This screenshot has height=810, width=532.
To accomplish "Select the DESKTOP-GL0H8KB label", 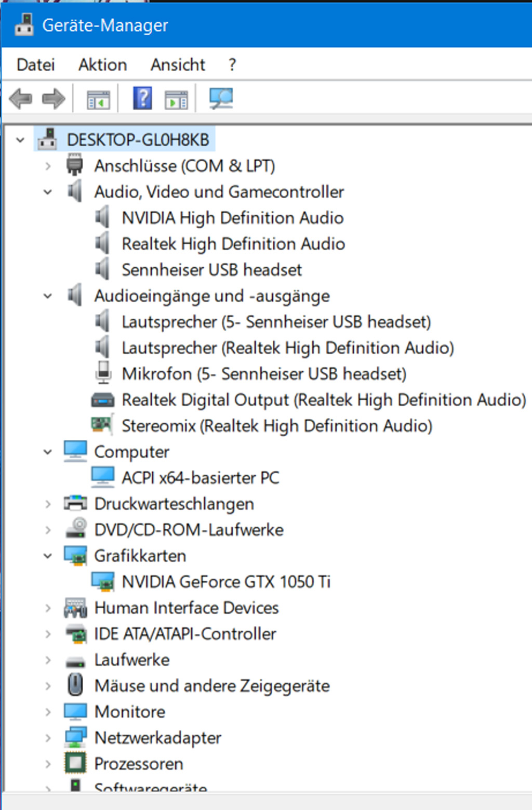I will pos(138,139).
